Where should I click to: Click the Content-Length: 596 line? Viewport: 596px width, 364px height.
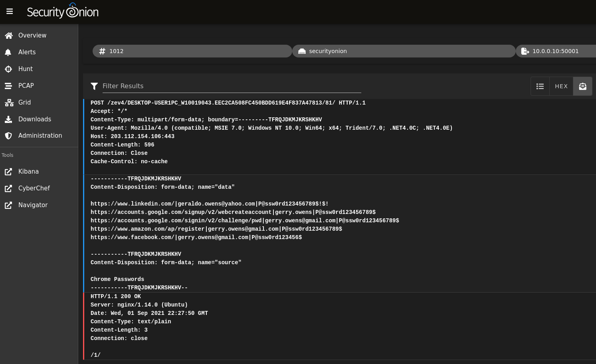(x=122, y=145)
